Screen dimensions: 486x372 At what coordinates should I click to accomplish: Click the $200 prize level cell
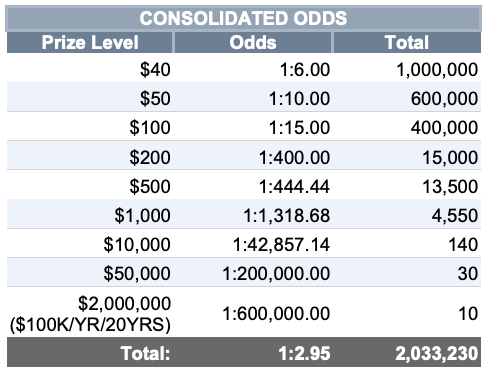click(90, 157)
